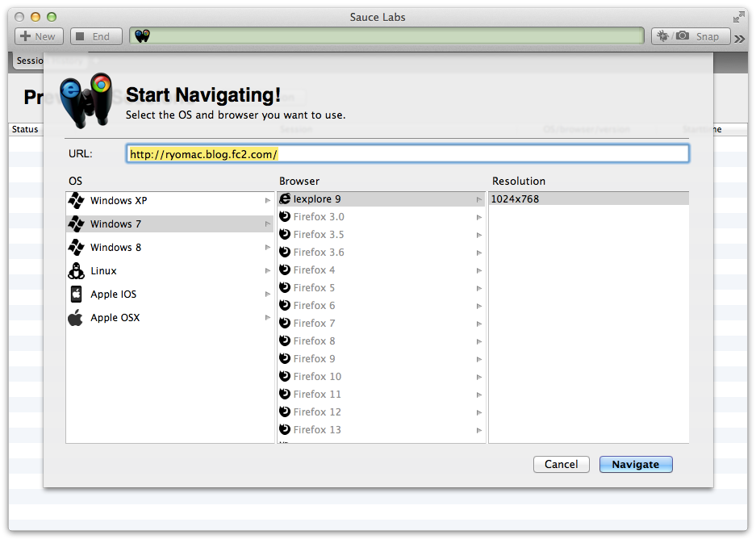Click the Apple IOS device icon
The width and height of the screenshot is (756, 539).
click(x=76, y=294)
